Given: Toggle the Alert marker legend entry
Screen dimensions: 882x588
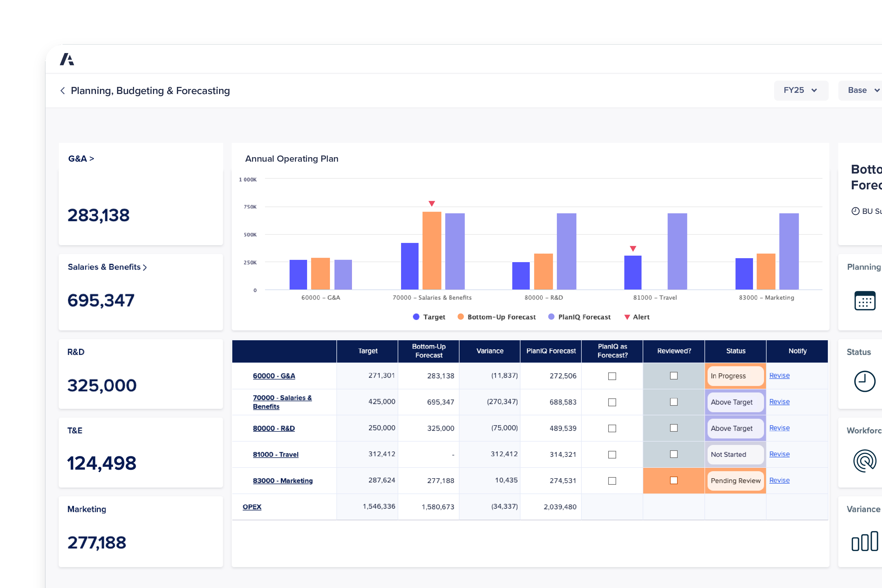Looking at the screenshot, I should coord(637,317).
